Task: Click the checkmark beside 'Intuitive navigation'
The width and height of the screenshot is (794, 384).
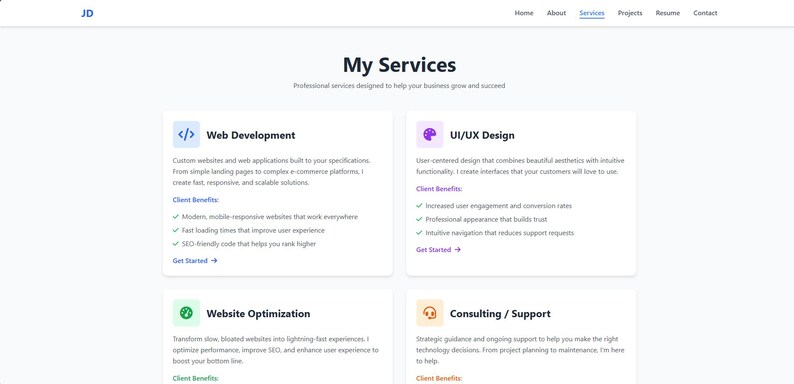Action: click(419, 233)
